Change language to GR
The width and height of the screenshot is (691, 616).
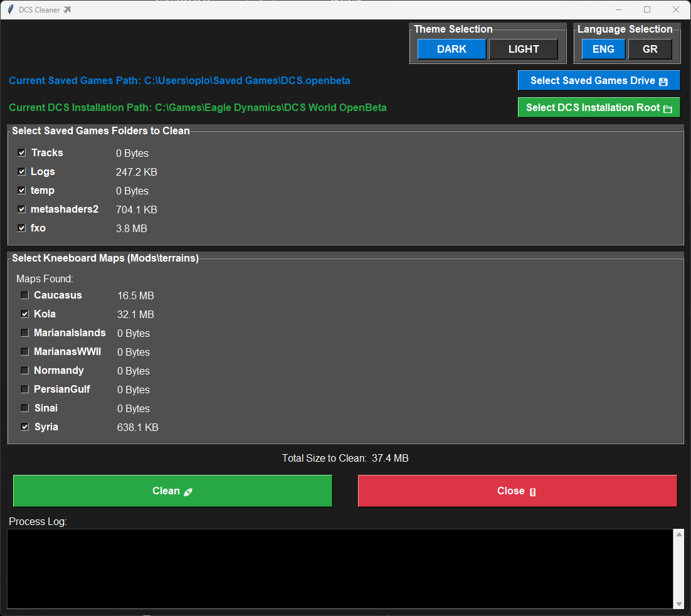pyautogui.click(x=650, y=49)
